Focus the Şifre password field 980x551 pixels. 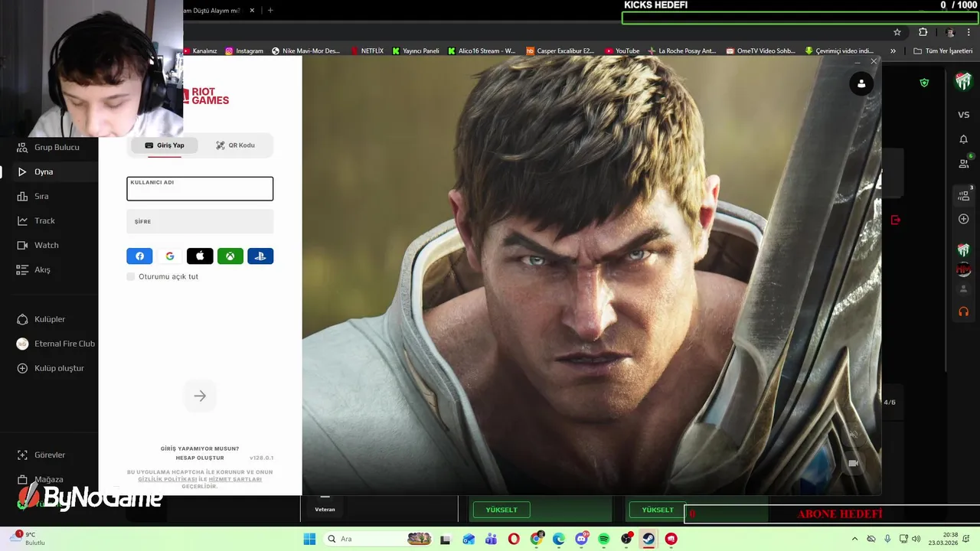(200, 221)
